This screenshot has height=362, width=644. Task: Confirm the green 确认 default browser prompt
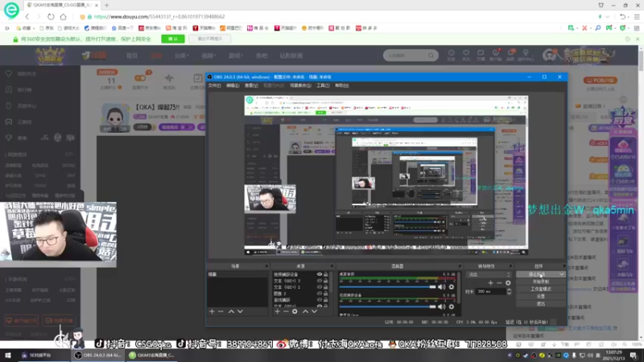[x=173, y=39]
